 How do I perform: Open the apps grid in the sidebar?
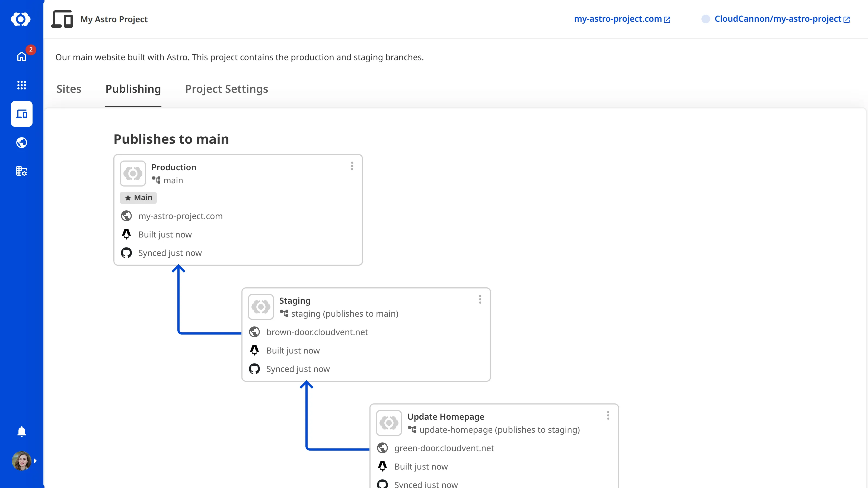21,85
